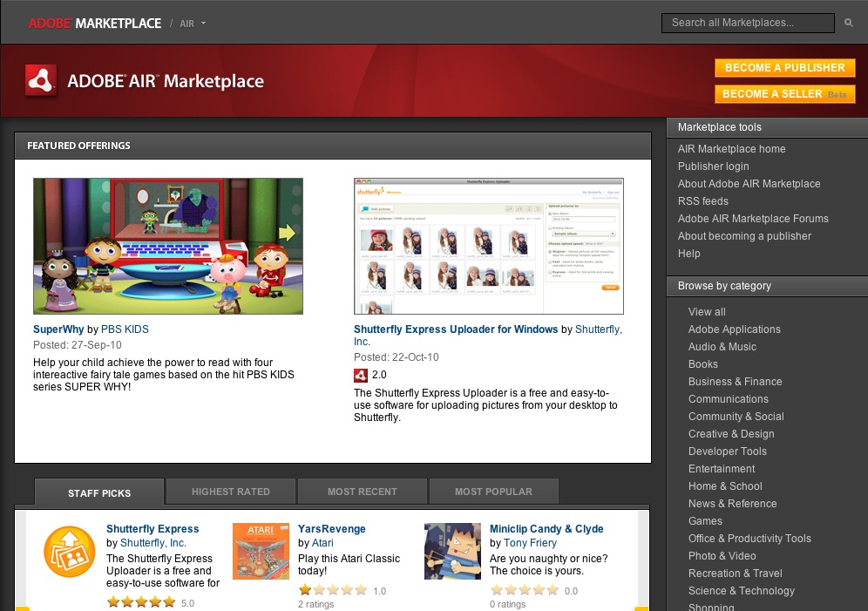Switch to the Staff Picks tab
Image resolution: width=868 pixels, height=611 pixels.
[x=99, y=492]
